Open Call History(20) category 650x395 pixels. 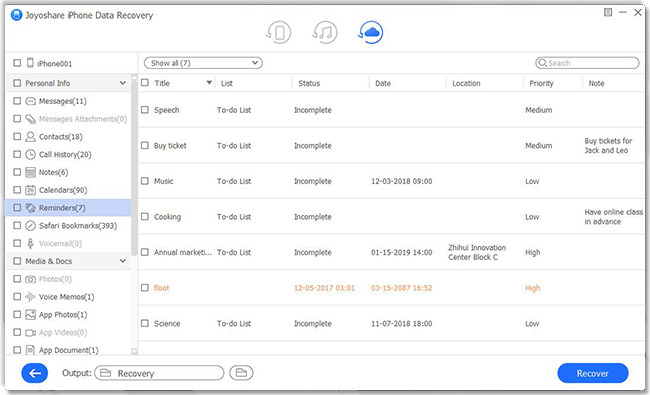coord(65,155)
